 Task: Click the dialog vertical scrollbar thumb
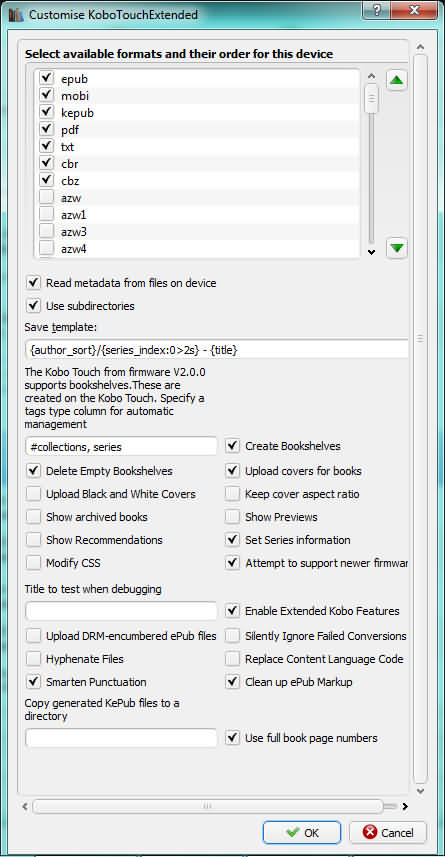point(420,418)
